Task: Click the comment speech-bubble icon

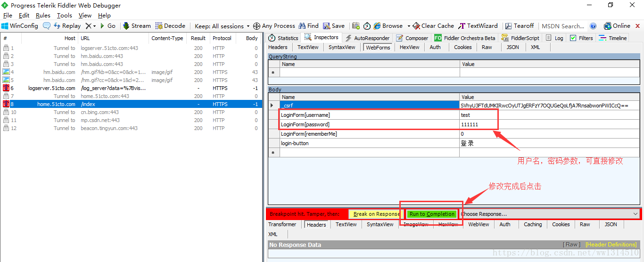Action: point(47,26)
